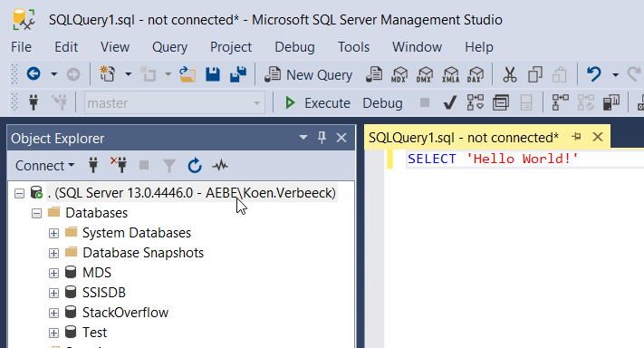Image resolution: width=644 pixels, height=348 pixels.
Task: Select the server node AEBE\Koen.Verbeeck
Action: click(191, 193)
